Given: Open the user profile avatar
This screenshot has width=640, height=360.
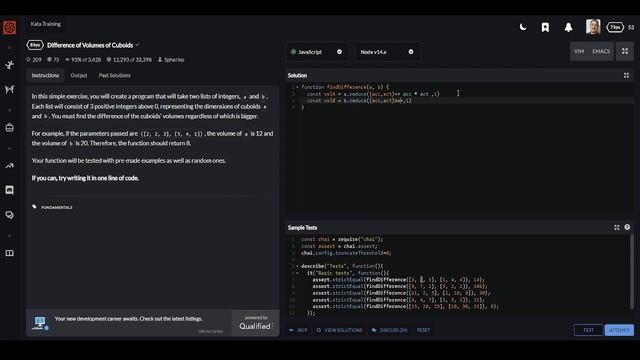Looking at the screenshot, I should pyautogui.click(x=593, y=27).
